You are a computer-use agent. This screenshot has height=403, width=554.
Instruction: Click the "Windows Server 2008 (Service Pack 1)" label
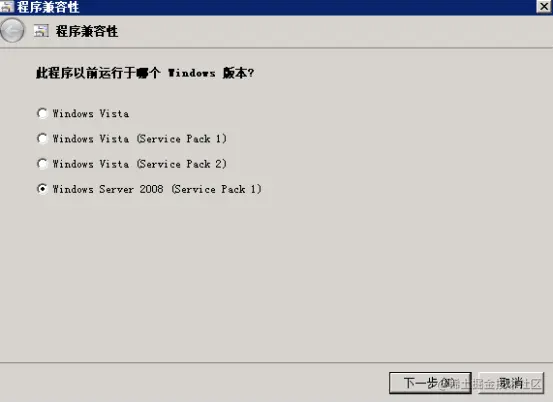coord(157,189)
